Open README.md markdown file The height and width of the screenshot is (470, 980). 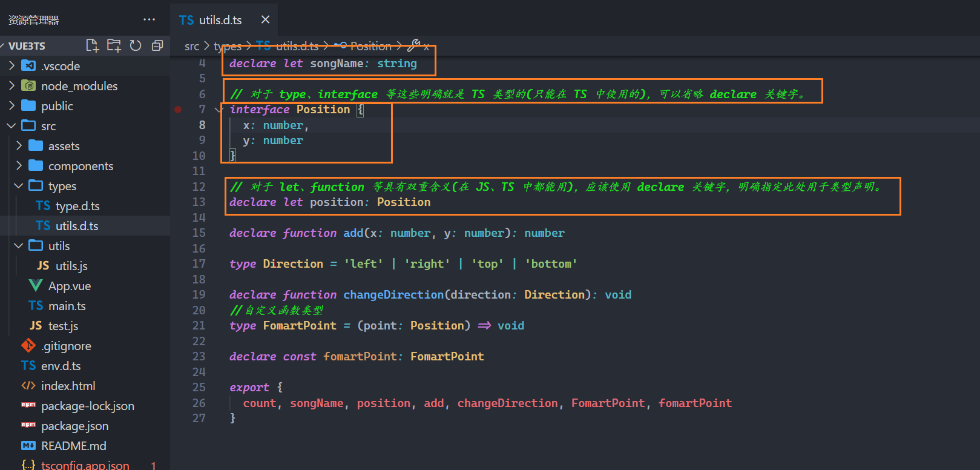click(x=73, y=446)
